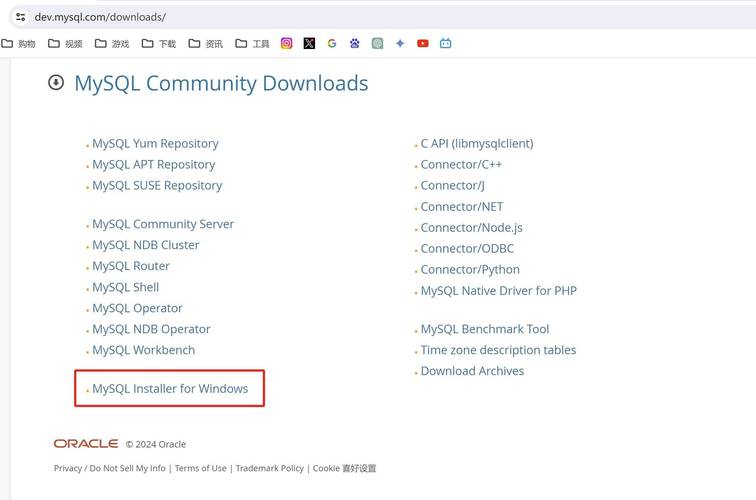Click the site info icon beside the URL
Viewport: 756px width, 500px height.
(20, 17)
